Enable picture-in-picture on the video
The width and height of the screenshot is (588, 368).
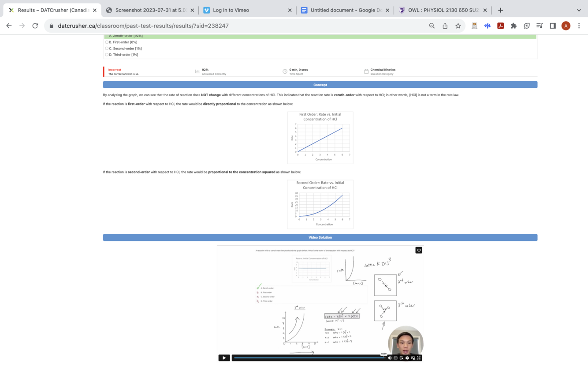413,358
